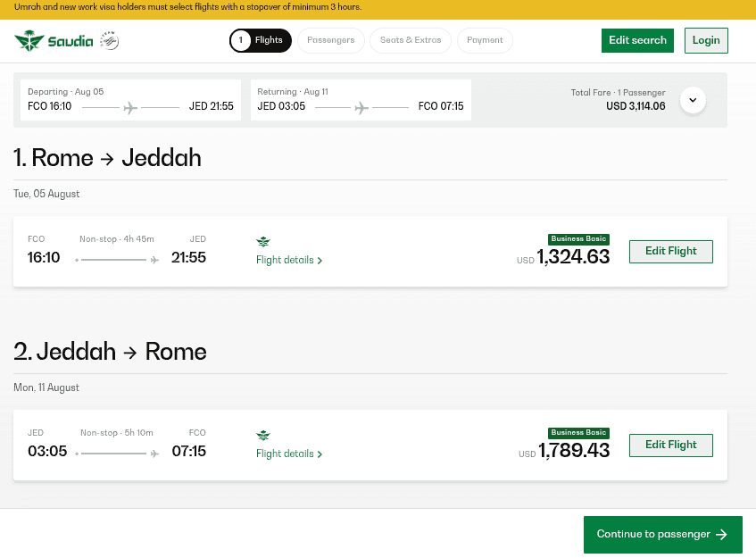Select the Saudia airline icon on the Rome-Jeddah card
Screen dimensions: 756x558
click(x=263, y=241)
